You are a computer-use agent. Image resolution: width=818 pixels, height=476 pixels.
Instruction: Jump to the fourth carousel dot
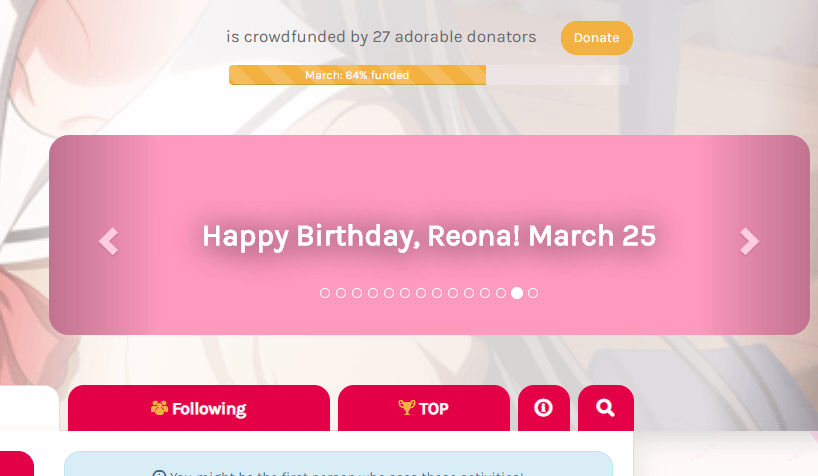pos(373,293)
